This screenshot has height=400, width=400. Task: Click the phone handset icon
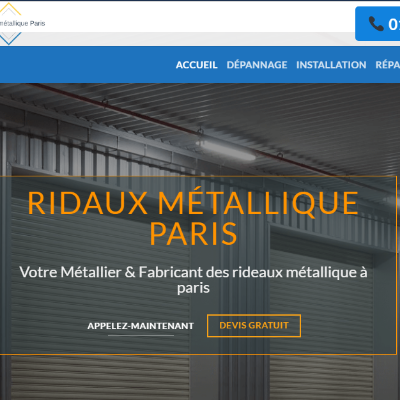point(376,24)
